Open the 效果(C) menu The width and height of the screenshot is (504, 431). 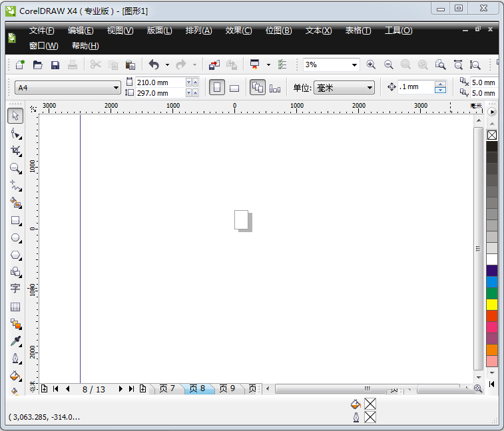tap(238, 31)
